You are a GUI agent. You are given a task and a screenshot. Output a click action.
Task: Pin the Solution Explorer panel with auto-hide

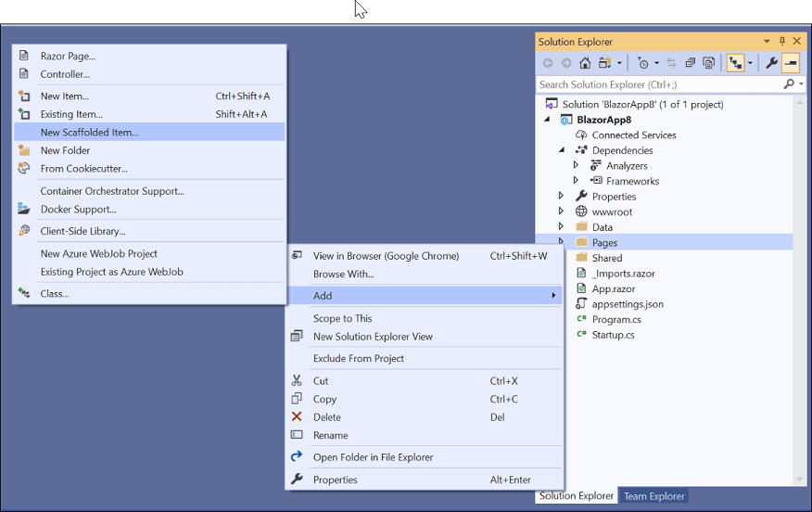[782, 42]
